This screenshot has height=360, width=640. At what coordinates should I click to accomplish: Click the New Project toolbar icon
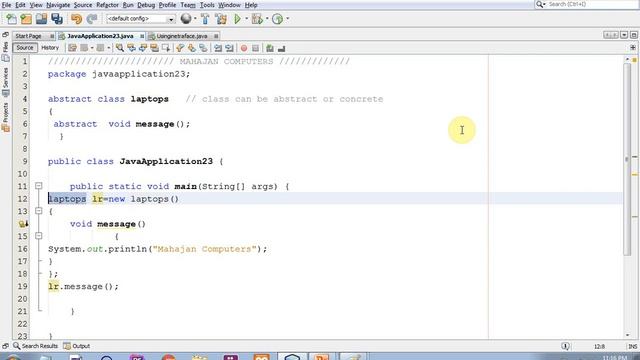tap(26, 19)
